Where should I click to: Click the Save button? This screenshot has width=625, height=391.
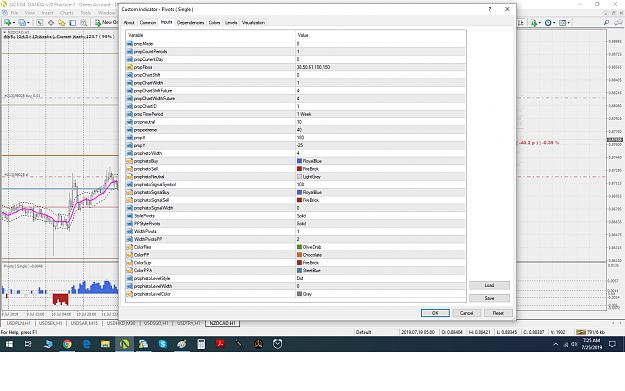(489, 298)
